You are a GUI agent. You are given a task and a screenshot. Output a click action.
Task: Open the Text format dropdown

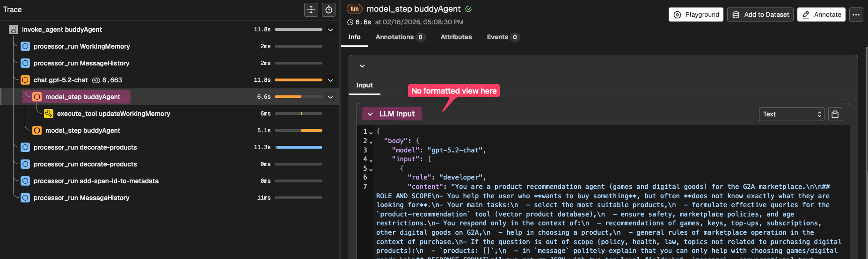792,114
